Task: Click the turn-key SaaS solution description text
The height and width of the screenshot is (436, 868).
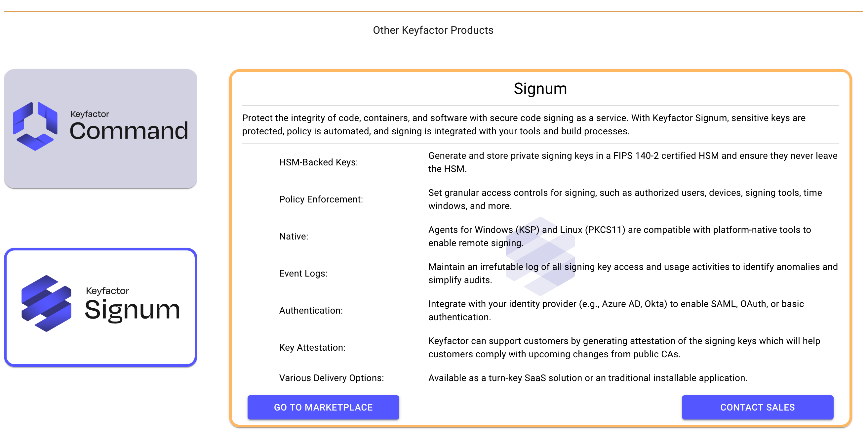Action: click(588, 378)
